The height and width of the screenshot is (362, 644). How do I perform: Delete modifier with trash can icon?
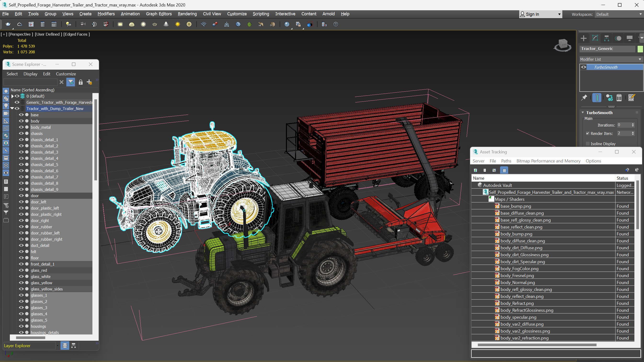[619, 98]
